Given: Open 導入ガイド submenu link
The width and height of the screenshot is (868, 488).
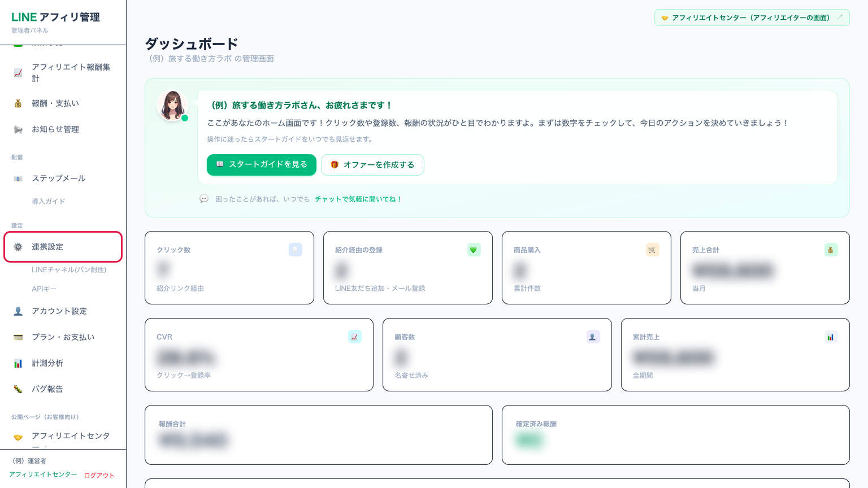Looking at the screenshot, I should [49, 201].
